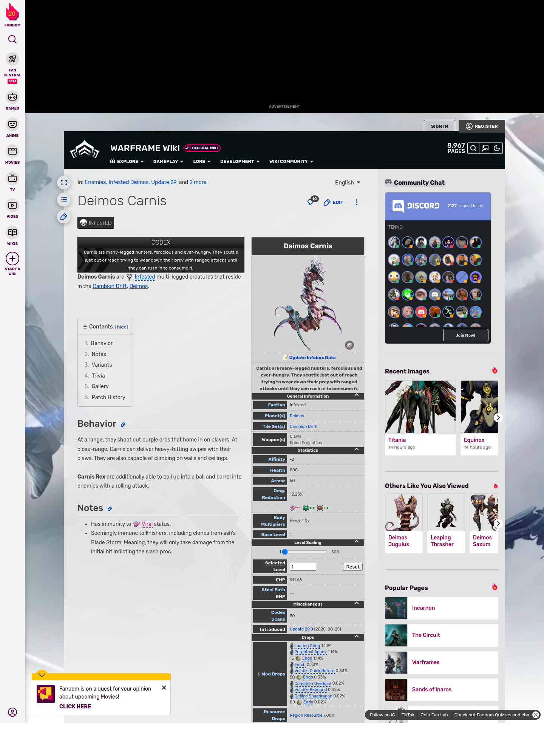
Task: Click the Sign In button
Action: pyautogui.click(x=439, y=126)
